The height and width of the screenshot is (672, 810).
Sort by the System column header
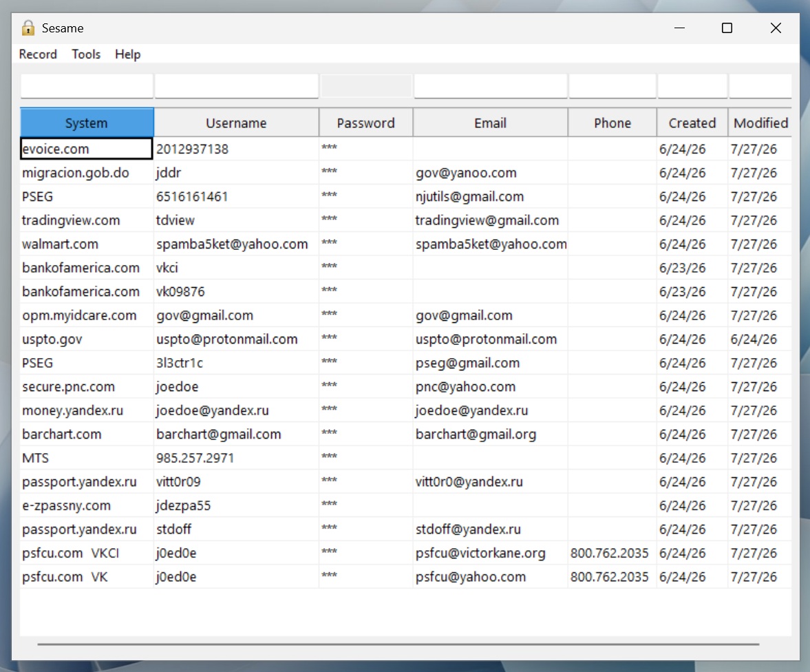tap(87, 123)
